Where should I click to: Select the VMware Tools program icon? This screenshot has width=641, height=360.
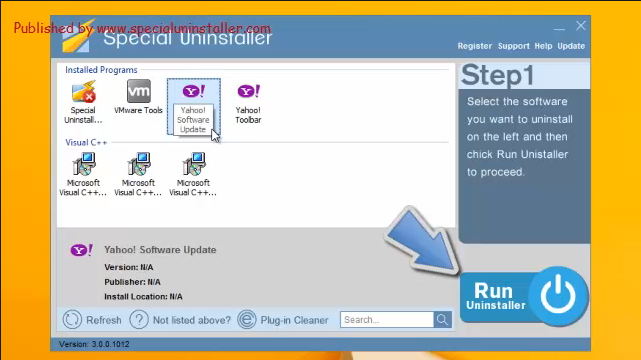[139, 91]
